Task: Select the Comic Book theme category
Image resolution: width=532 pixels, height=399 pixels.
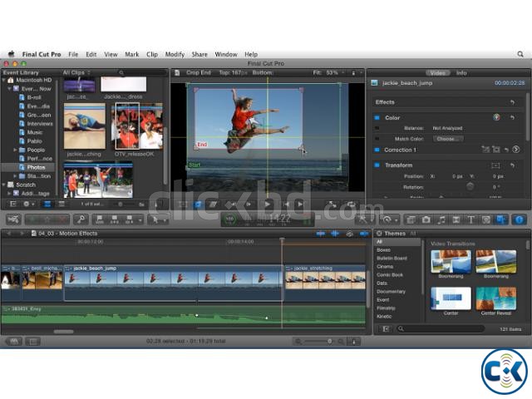Action: point(390,275)
